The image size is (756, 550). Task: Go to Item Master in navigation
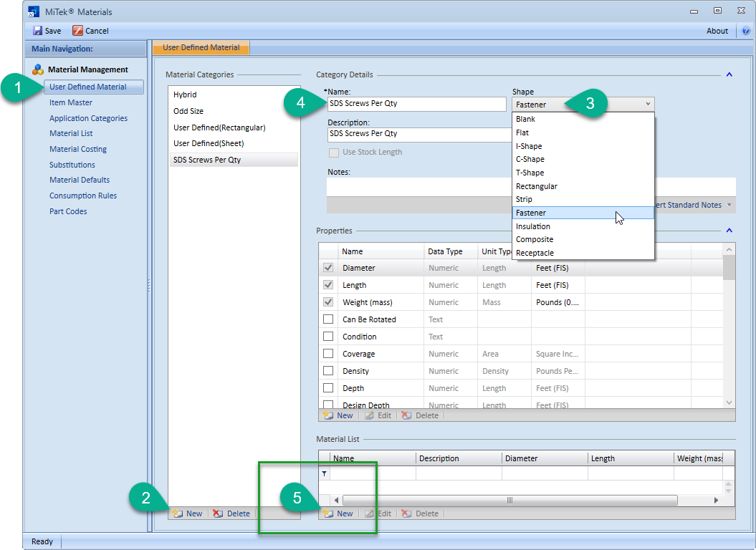click(x=71, y=102)
